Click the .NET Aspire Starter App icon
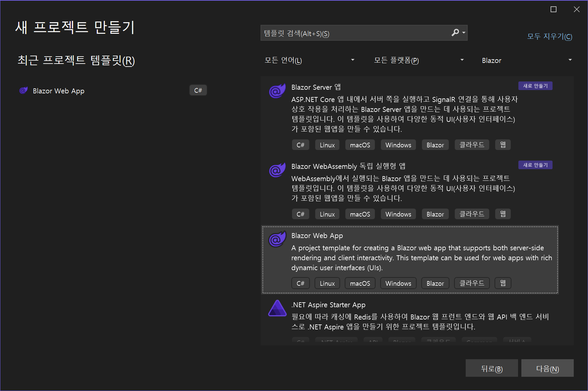 (277, 308)
